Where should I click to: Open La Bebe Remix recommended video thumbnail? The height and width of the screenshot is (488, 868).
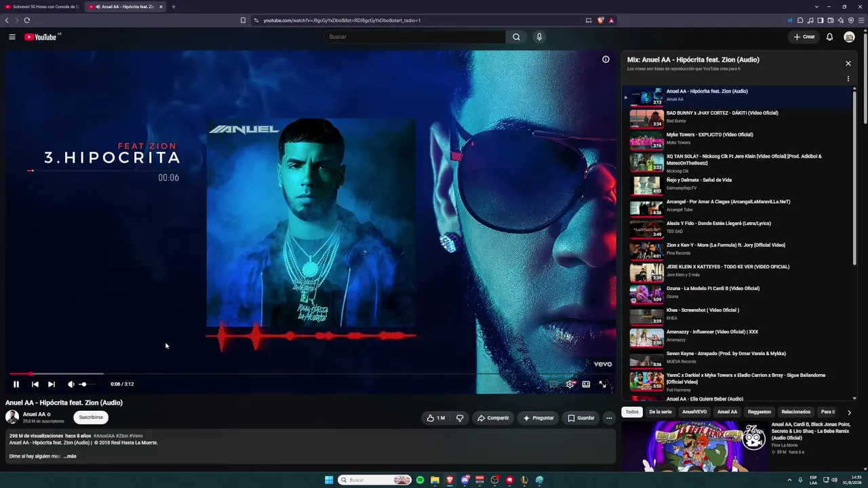click(695, 446)
